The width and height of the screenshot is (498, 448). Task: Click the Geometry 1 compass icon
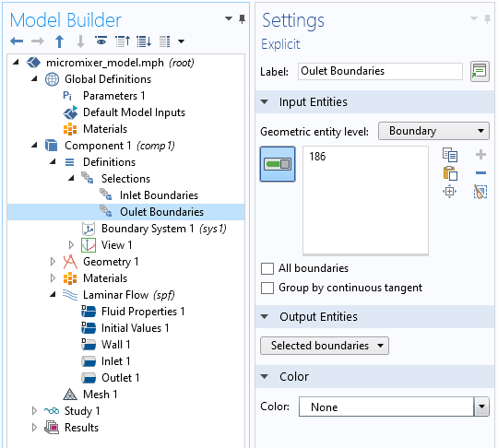70,261
